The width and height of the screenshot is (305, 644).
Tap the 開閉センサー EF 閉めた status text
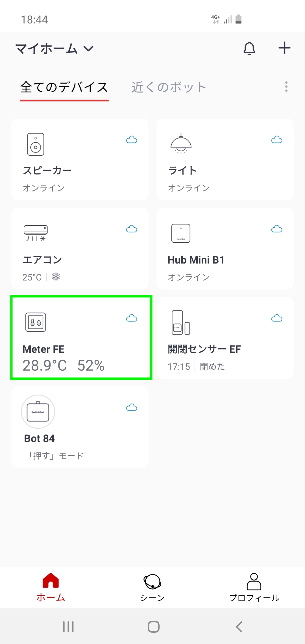point(212,367)
